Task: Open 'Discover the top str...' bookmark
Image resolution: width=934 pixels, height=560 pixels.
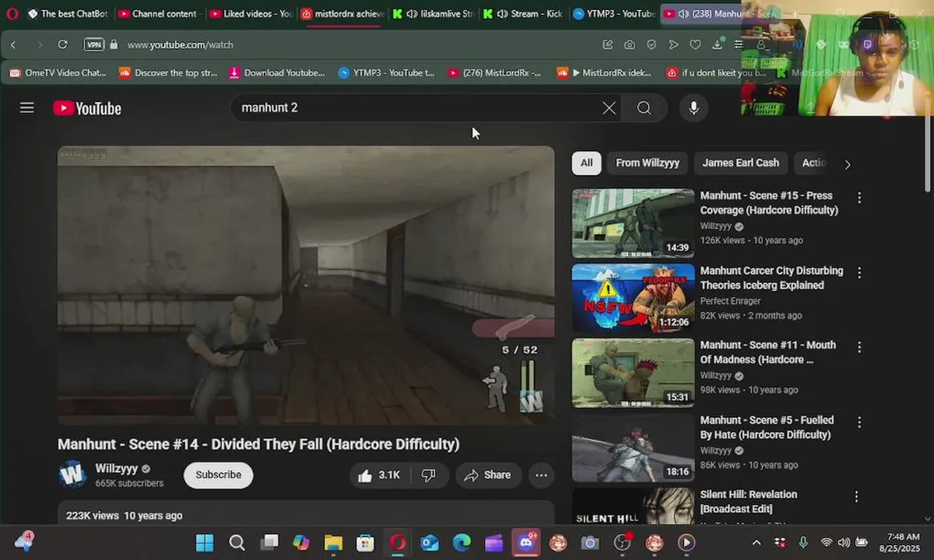Action: [x=167, y=72]
